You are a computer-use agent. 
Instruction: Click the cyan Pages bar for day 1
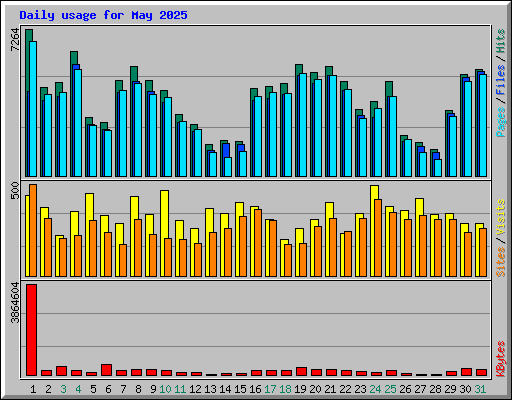point(33,109)
